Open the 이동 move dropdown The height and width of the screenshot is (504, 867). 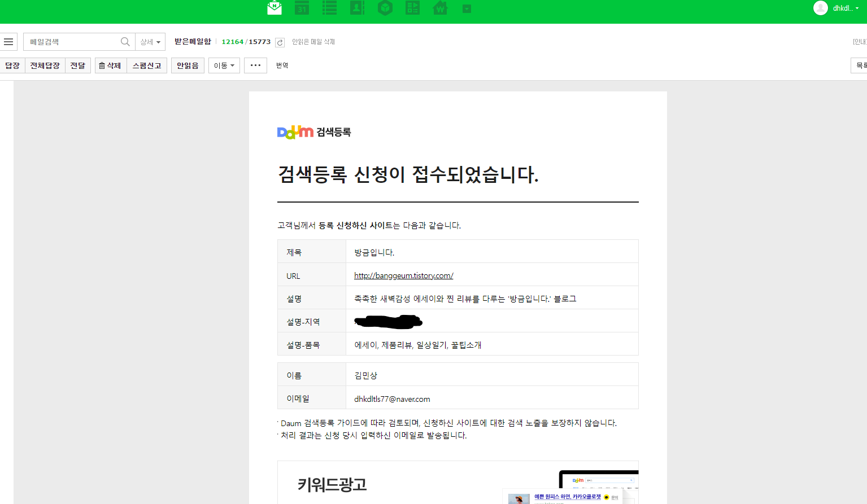[x=224, y=65]
